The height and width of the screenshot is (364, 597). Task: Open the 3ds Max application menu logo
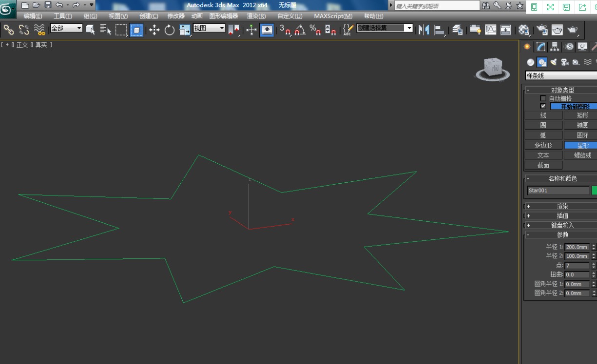(8, 8)
